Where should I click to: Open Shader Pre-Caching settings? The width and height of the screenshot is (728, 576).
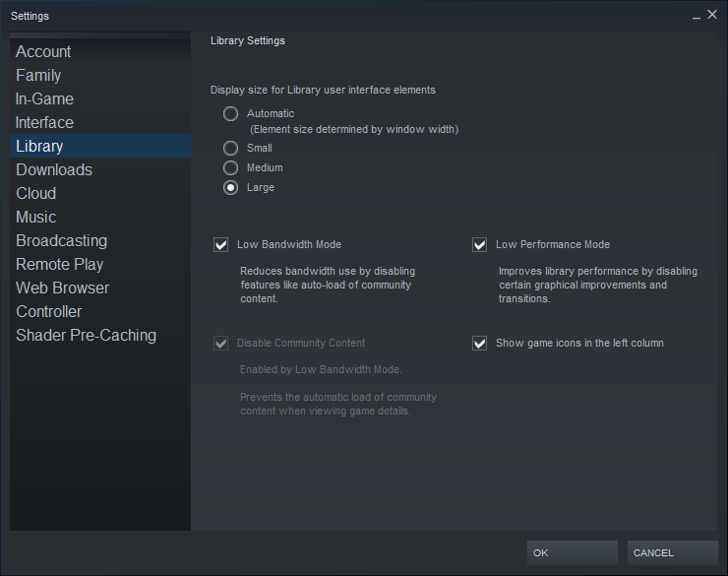[x=99, y=336]
